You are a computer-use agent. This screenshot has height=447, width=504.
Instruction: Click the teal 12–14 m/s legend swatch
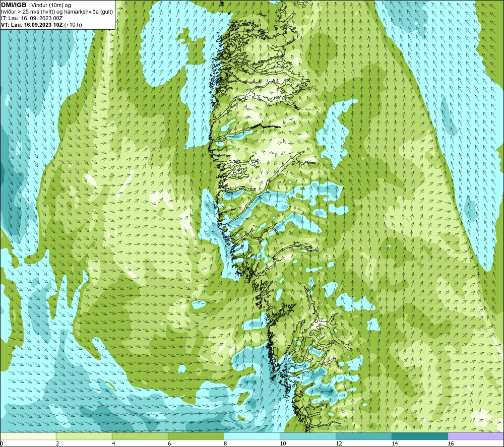364,436
